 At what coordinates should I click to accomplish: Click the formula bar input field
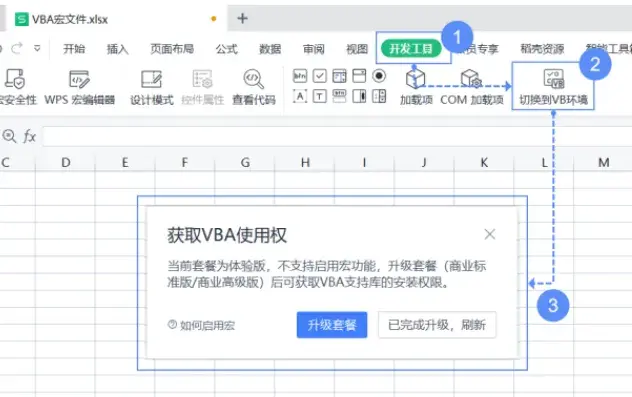337,136
